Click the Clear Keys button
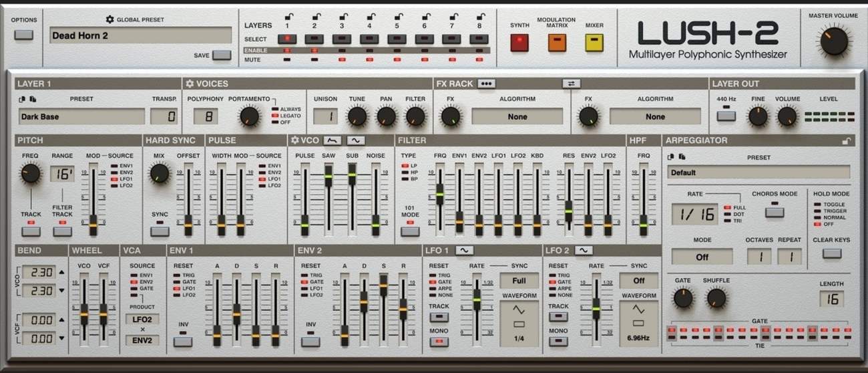The image size is (868, 373). (832, 253)
